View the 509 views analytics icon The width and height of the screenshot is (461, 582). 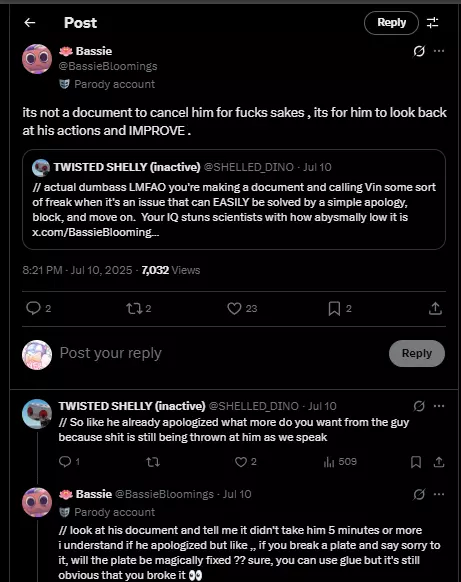(x=329, y=462)
